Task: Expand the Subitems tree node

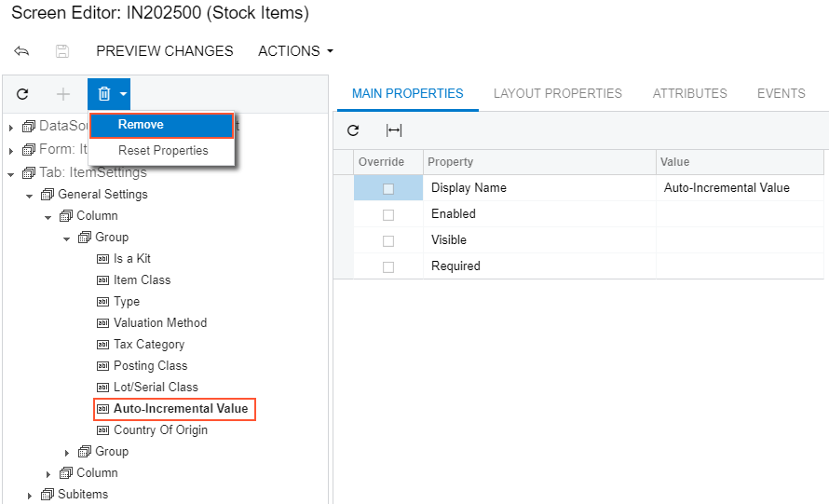Action: click(x=30, y=495)
